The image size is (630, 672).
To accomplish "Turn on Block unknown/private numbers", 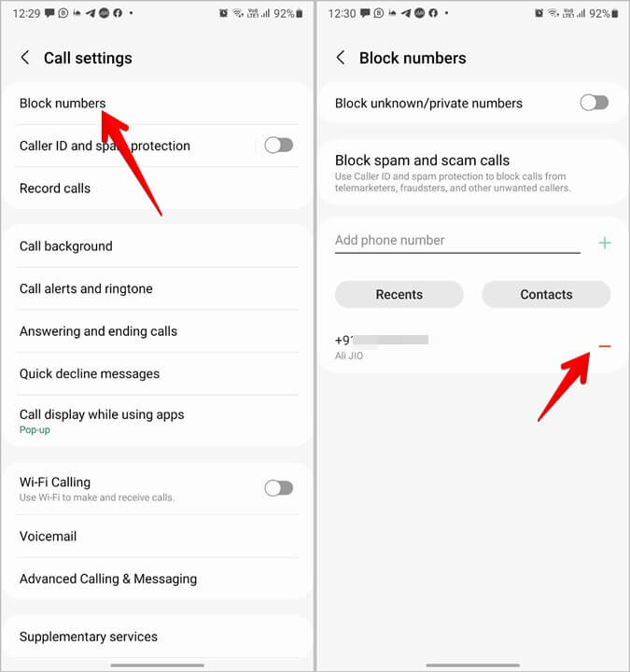I will 594,103.
